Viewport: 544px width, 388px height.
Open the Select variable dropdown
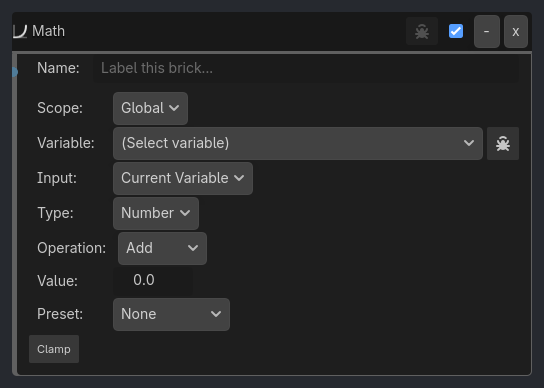tap(298, 143)
